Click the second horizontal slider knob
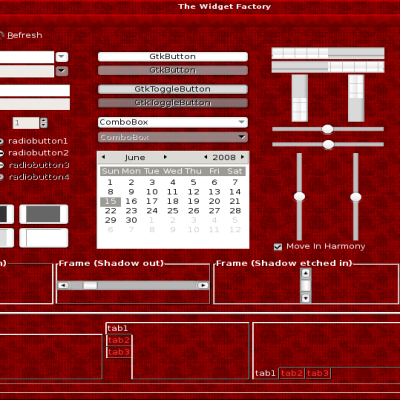 coord(328,144)
